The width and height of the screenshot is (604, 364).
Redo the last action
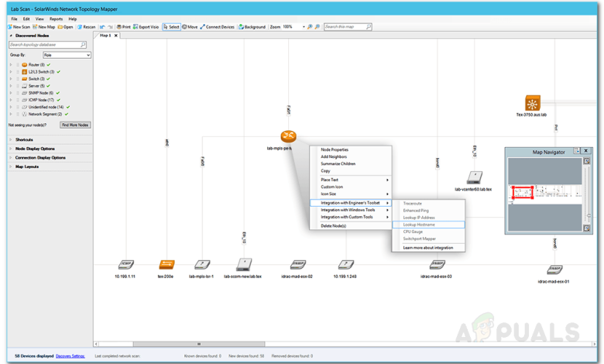[111, 27]
